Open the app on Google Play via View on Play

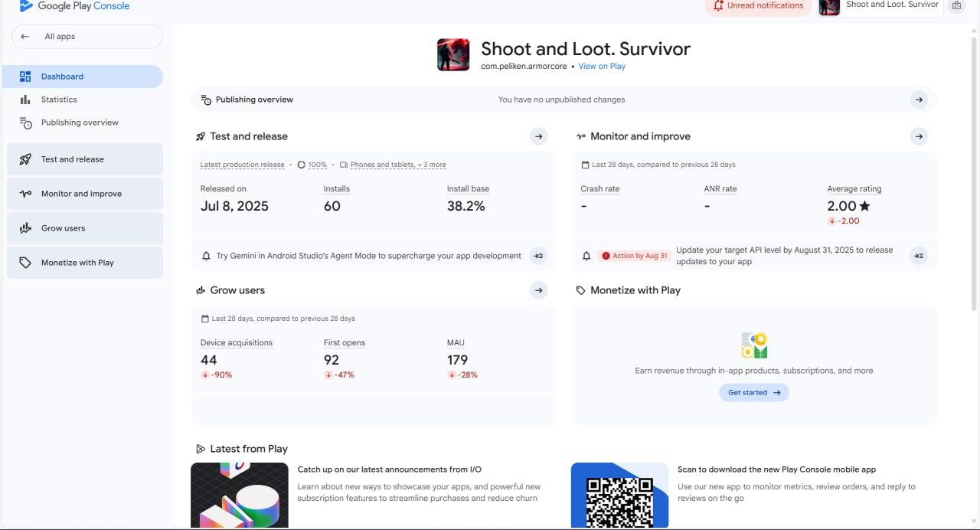click(x=602, y=66)
